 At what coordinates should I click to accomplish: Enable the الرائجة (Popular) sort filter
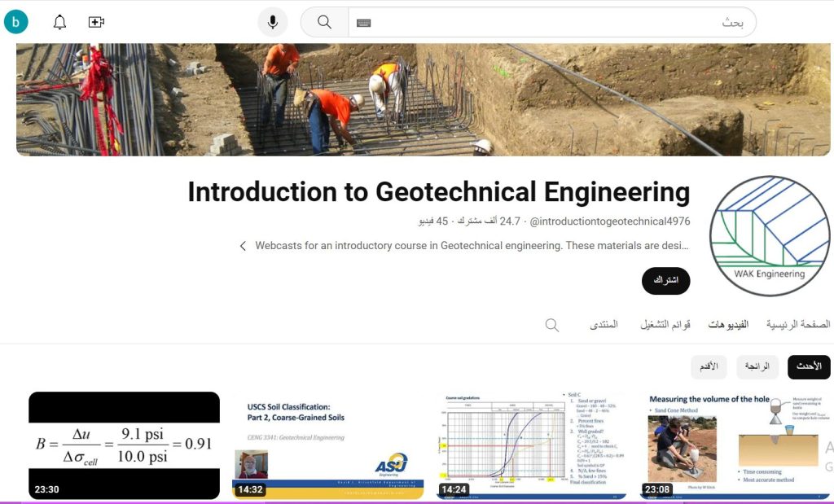(757, 366)
